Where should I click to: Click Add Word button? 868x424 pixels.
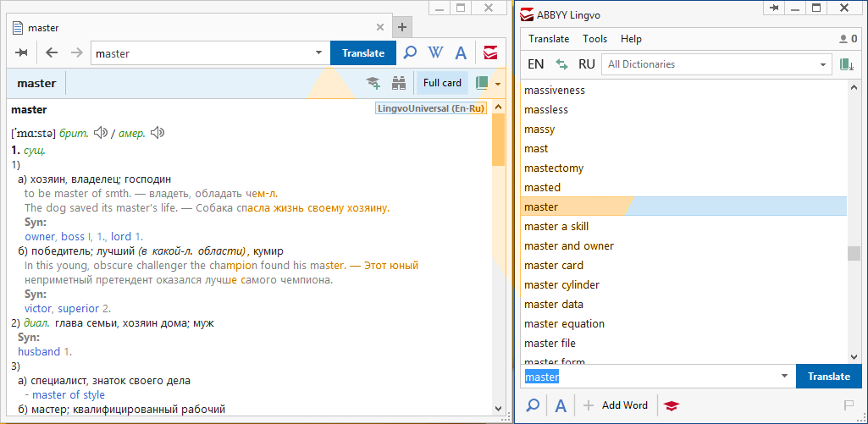pos(616,405)
